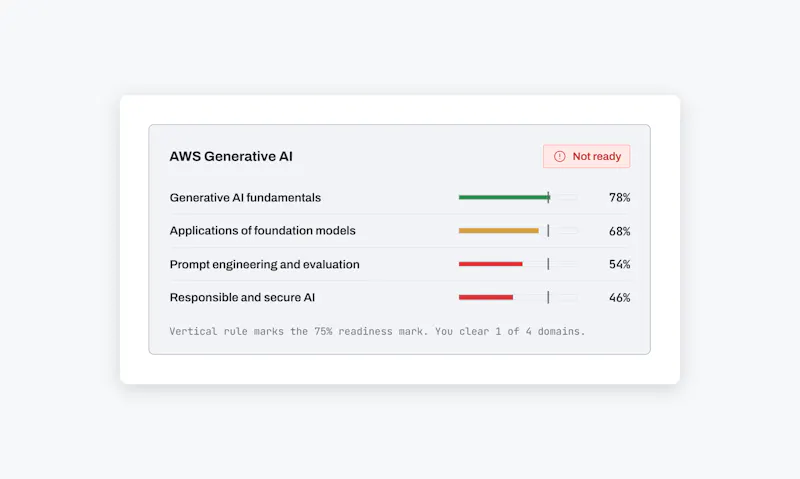
Task: Click the 75% readiness footnote text
Action: coord(378,332)
